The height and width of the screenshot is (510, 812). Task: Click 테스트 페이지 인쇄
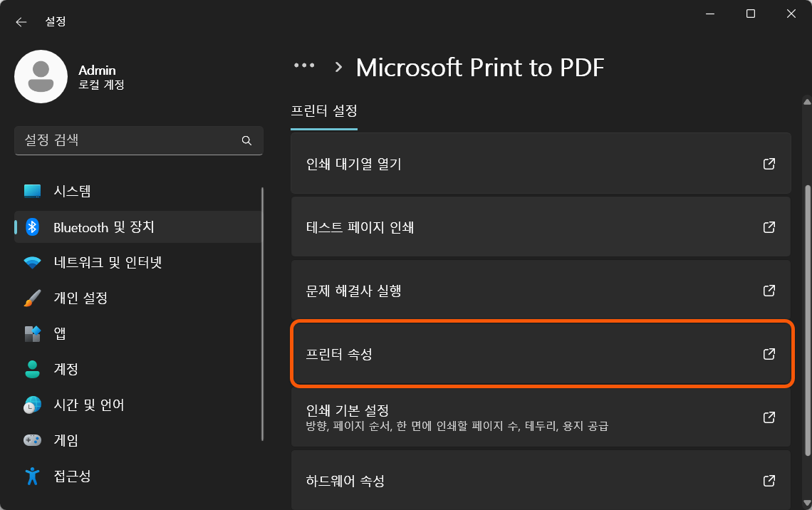coord(541,227)
